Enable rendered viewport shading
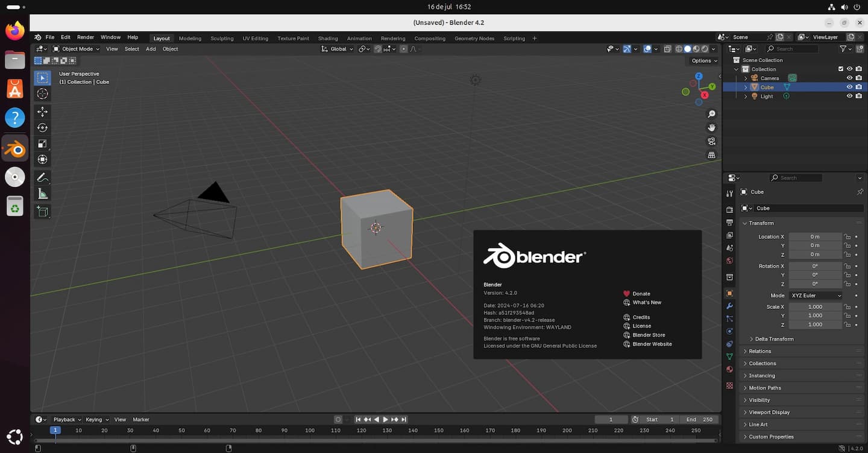This screenshot has height=453, width=868. (705, 49)
